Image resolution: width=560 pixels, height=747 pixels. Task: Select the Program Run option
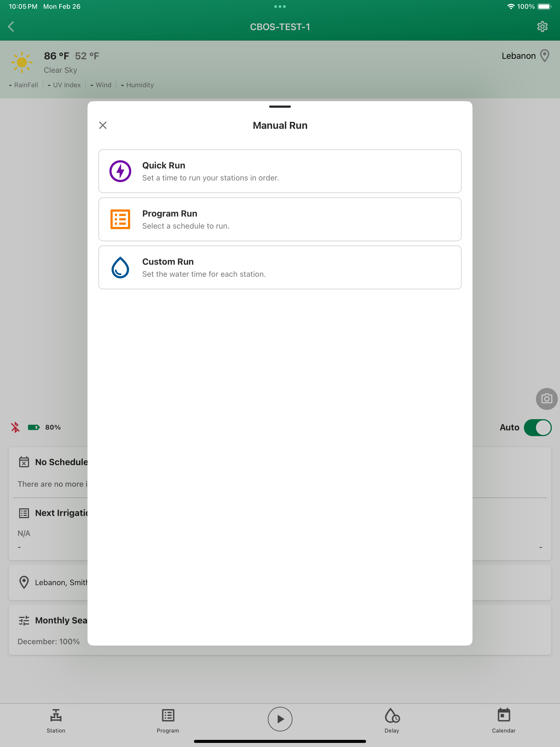tap(280, 219)
